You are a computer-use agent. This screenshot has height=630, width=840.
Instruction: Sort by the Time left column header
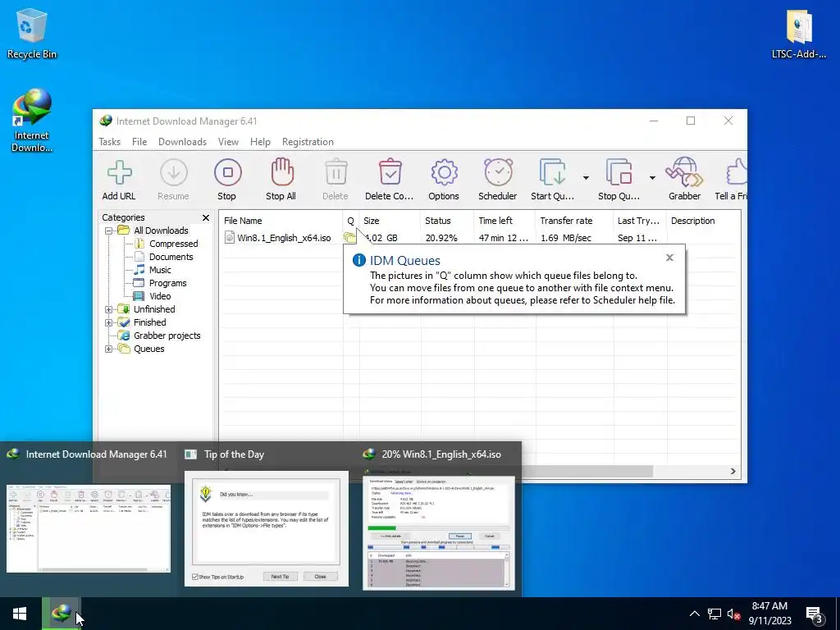[x=504, y=221]
